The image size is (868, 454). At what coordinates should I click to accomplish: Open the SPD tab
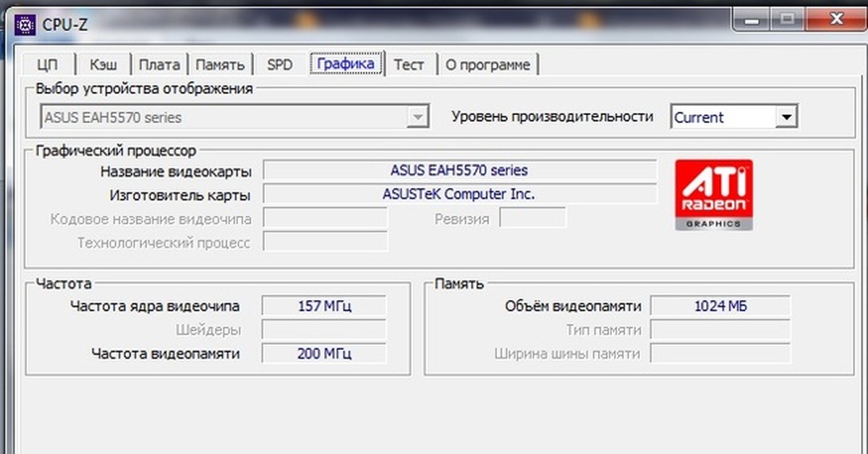coord(280,64)
